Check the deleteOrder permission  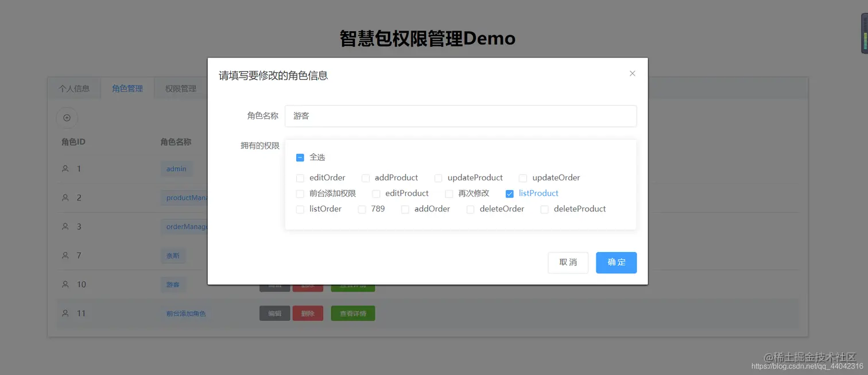coord(471,209)
